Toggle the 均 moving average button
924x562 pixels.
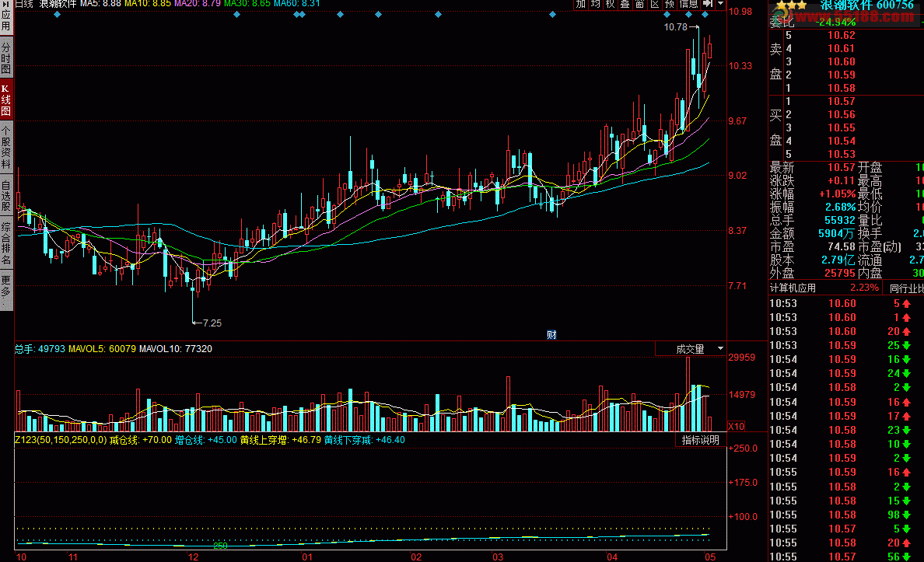596,4
